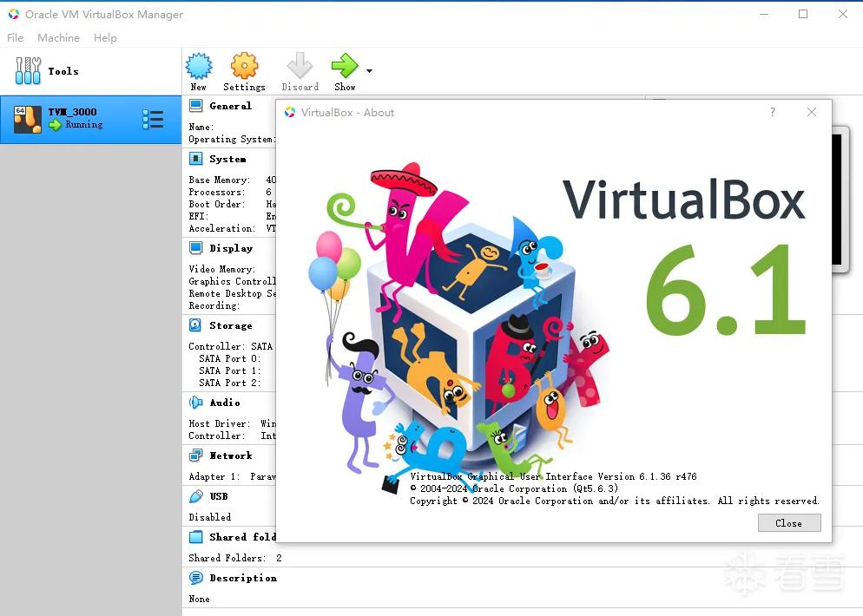This screenshot has height=616, width=863.
Task: Click the Video Memory label
Action: [221, 269]
